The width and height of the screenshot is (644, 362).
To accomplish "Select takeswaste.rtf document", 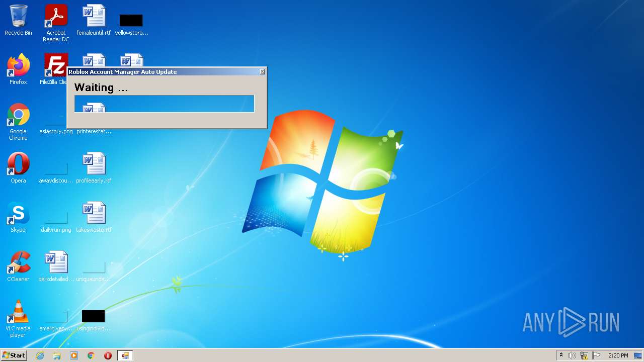I will pyautogui.click(x=94, y=217).
